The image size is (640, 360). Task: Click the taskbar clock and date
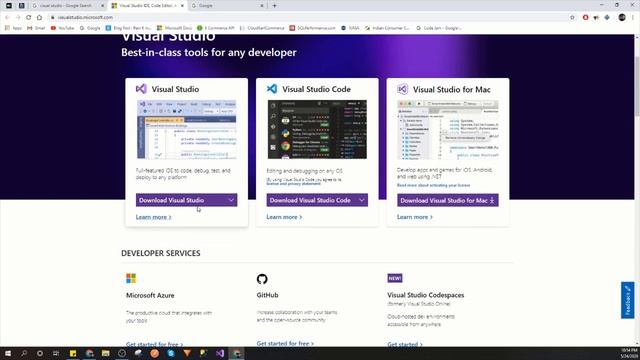pos(629,353)
